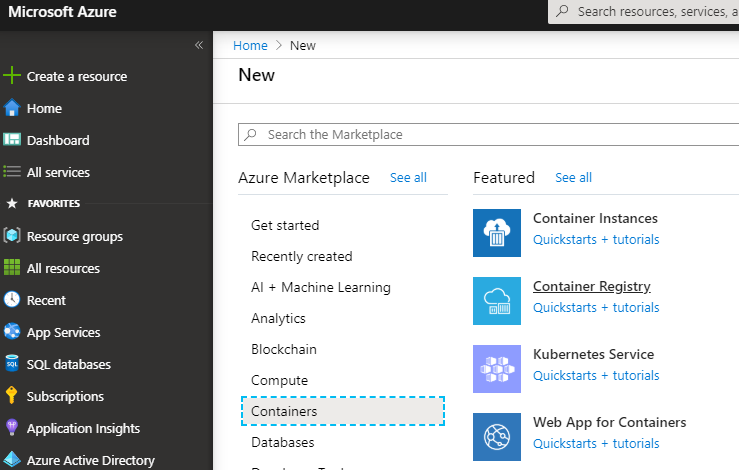Screen dimensions: 739x470
Task: Open All resources from sidebar
Action: 63,268
